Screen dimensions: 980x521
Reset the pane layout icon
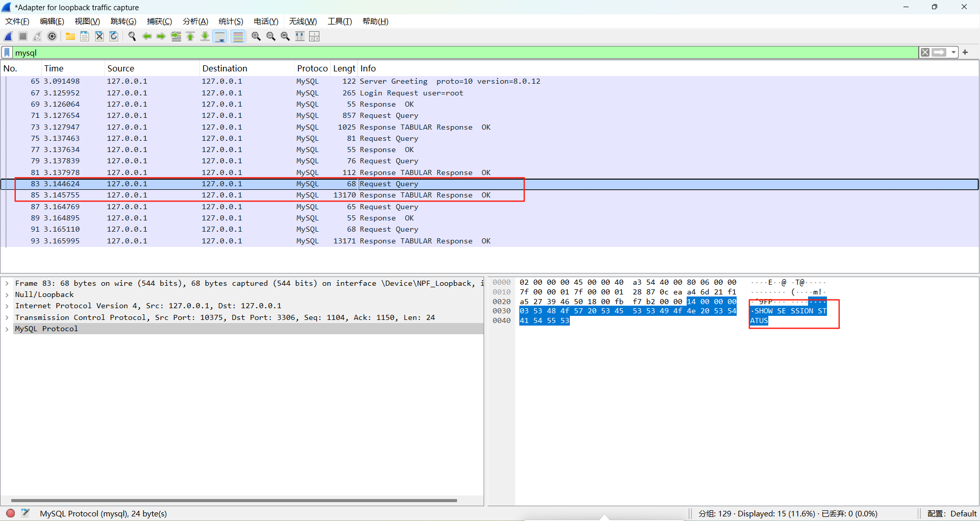[x=314, y=36]
